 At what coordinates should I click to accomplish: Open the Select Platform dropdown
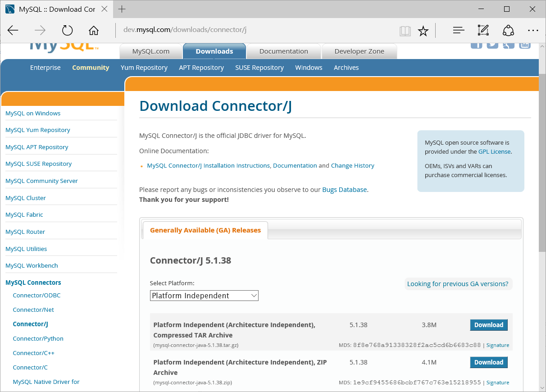click(204, 296)
